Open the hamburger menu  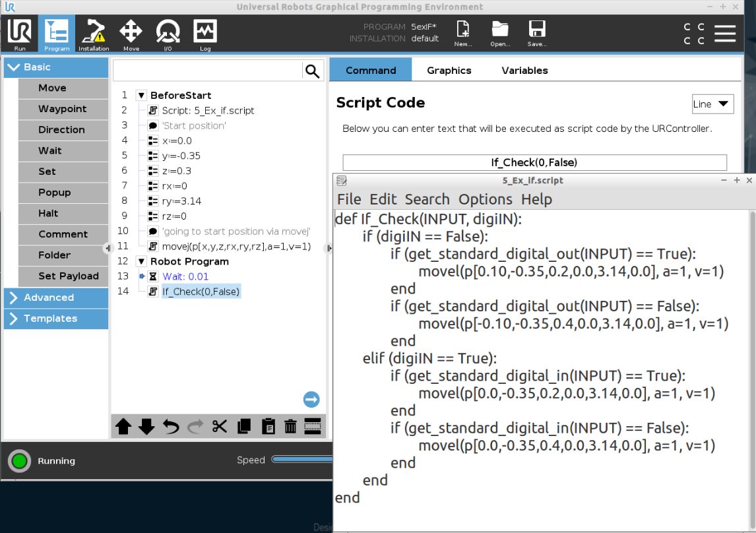[x=724, y=34]
